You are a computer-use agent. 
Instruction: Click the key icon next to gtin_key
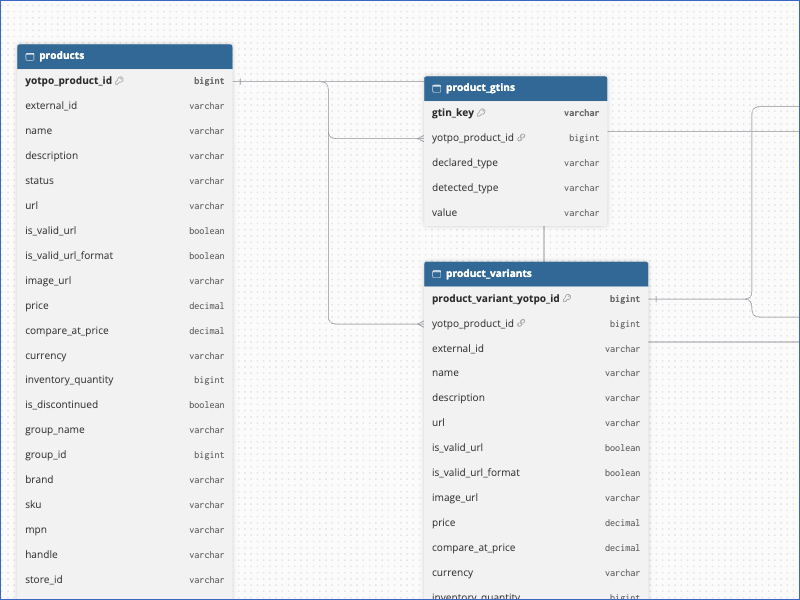[x=481, y=113]
